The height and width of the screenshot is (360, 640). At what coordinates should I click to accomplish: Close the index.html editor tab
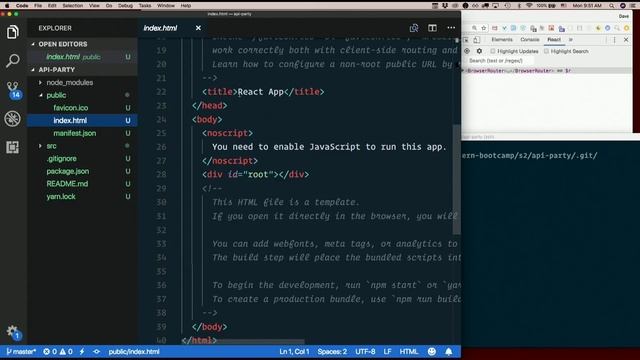tap(198, 28)
